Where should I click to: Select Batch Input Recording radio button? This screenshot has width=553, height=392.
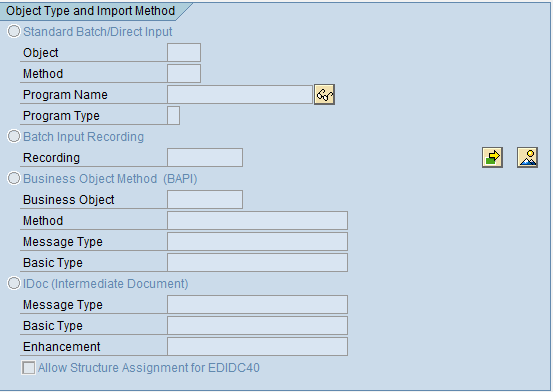coord(14,137)
